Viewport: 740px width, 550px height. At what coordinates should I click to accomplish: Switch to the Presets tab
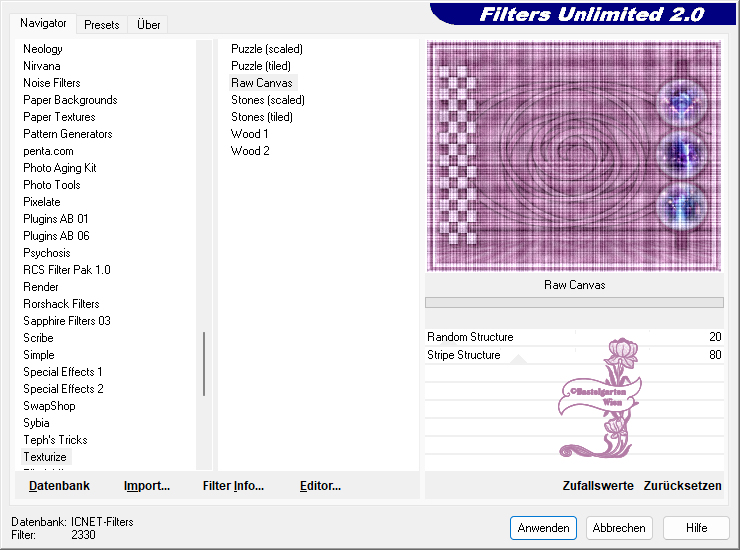(x=101, y=24)
